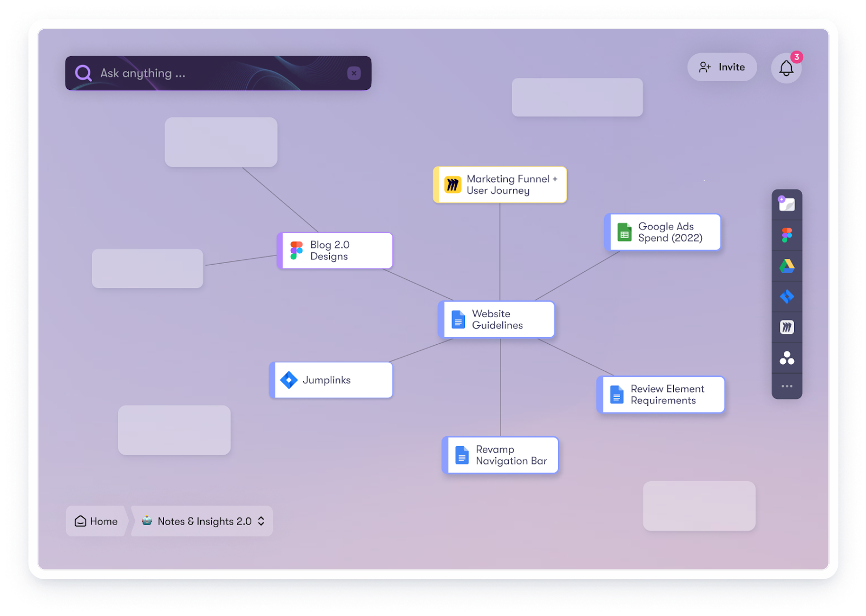
Task: Select the Miro icon in the sidebar
Action: tap(787, 326)
